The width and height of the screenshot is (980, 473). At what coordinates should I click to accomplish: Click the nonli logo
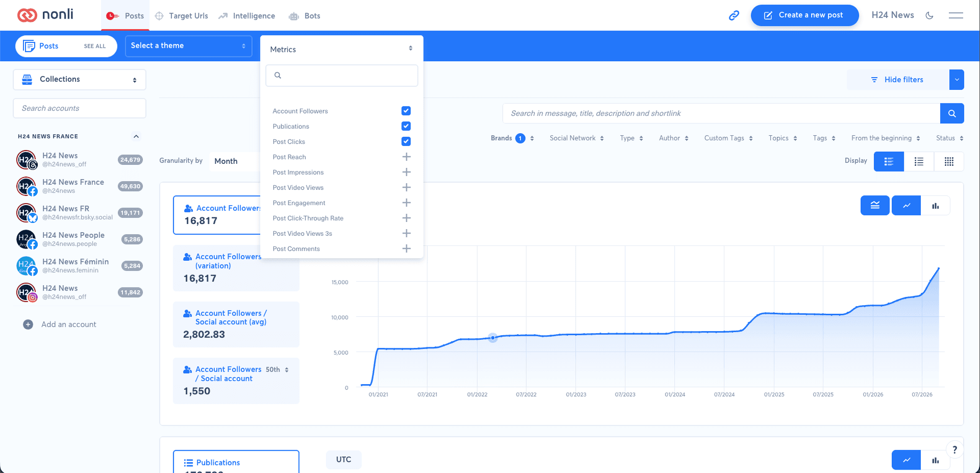45,15
